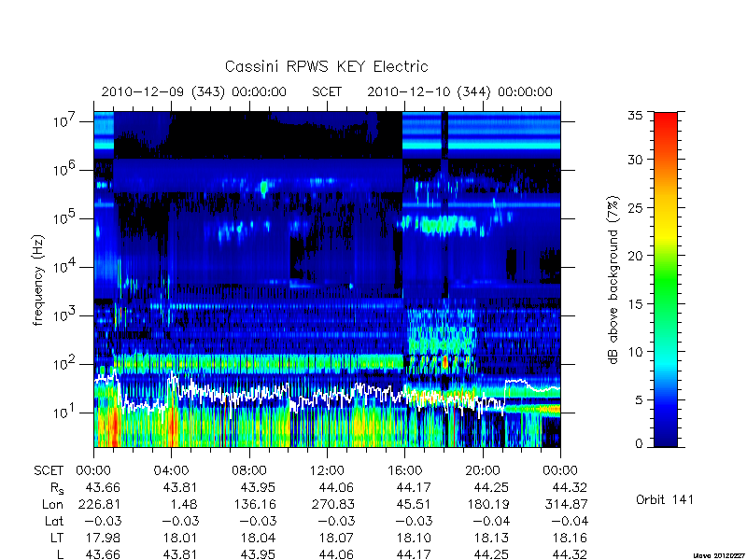
Task: Click the LT value '18.01'
Action: 180,538
